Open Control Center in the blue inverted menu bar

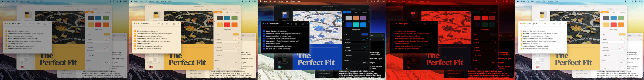coord(378,1)
